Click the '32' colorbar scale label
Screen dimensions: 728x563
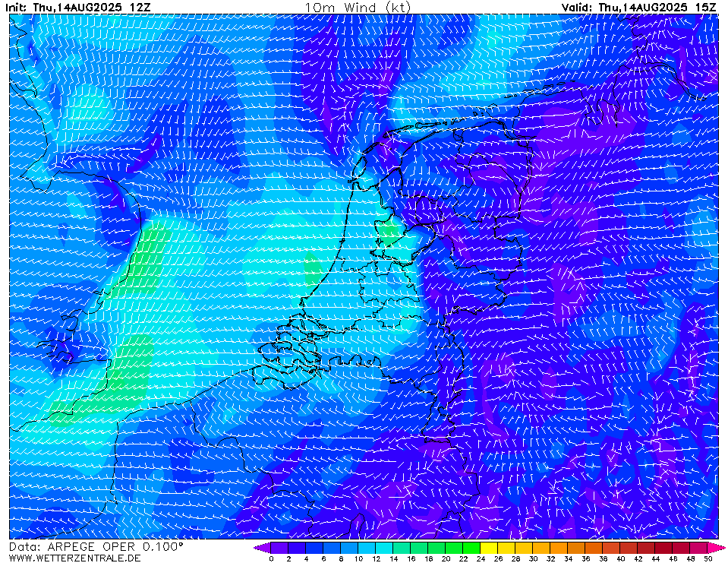(550, 558)
